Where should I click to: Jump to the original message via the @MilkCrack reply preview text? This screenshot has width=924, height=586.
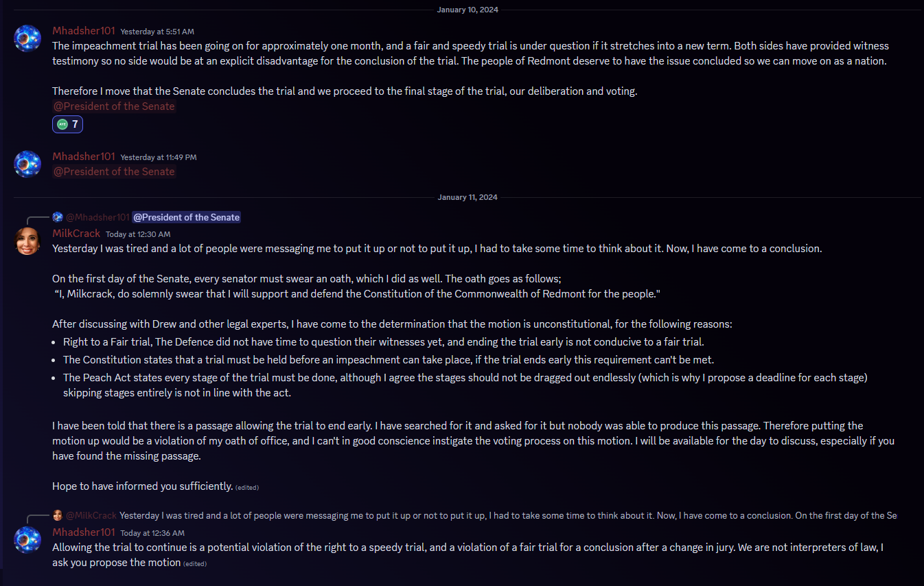coord(508,515)
